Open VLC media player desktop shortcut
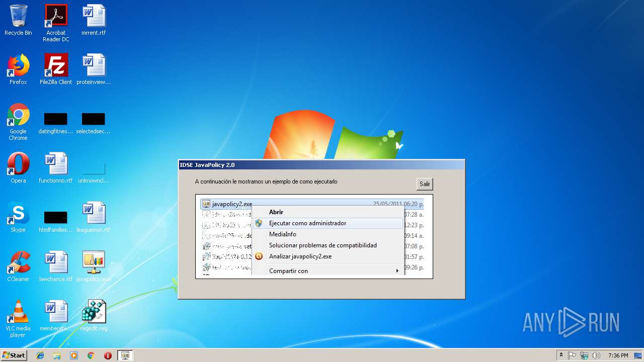Image resolution: width=644 pixels, height=362 pixels. [x=18, y=319]
